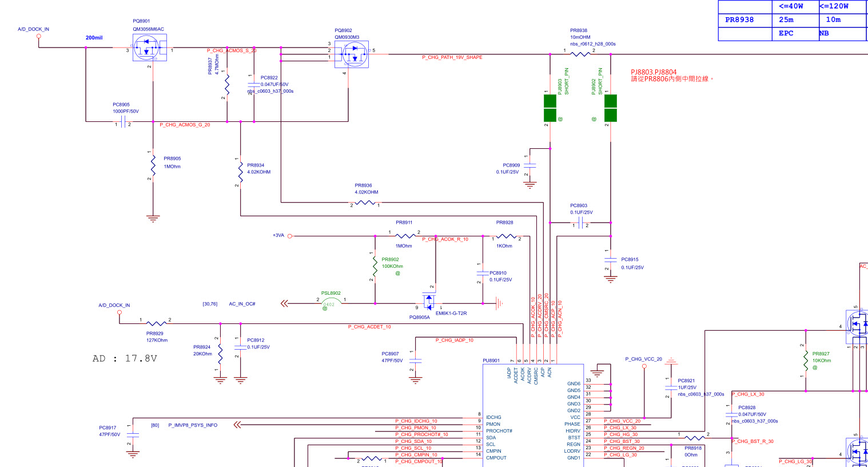Image resolution: width=868 pixels, height=467 pixels.
Task: Click the top A/D_DOCK_IN port circle
Action: 39,36
